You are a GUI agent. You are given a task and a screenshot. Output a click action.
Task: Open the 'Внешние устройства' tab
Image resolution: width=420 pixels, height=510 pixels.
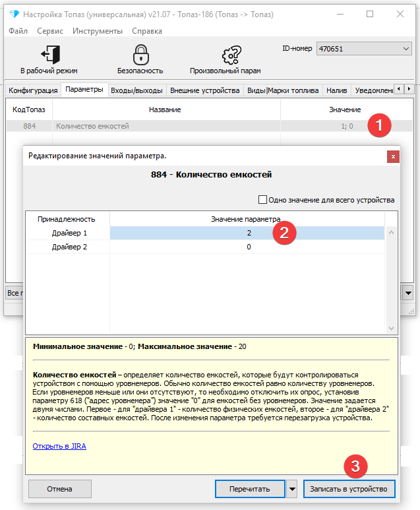point(205,90)
